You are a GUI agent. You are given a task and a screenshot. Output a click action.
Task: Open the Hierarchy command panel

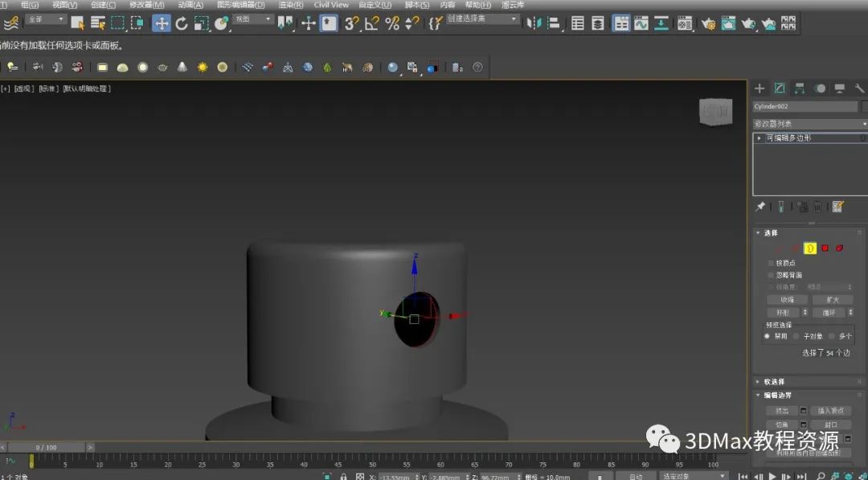tap(800, 88)
